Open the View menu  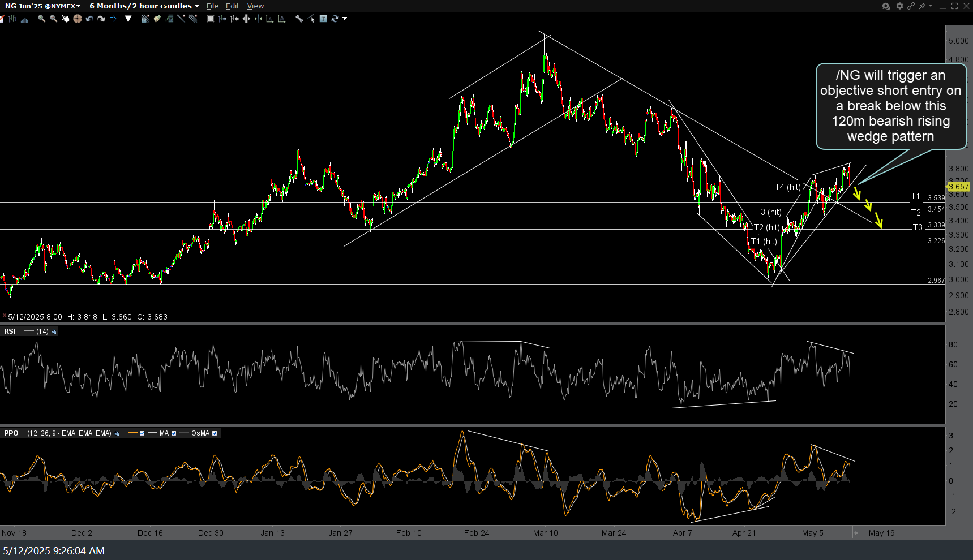(255, 6)
